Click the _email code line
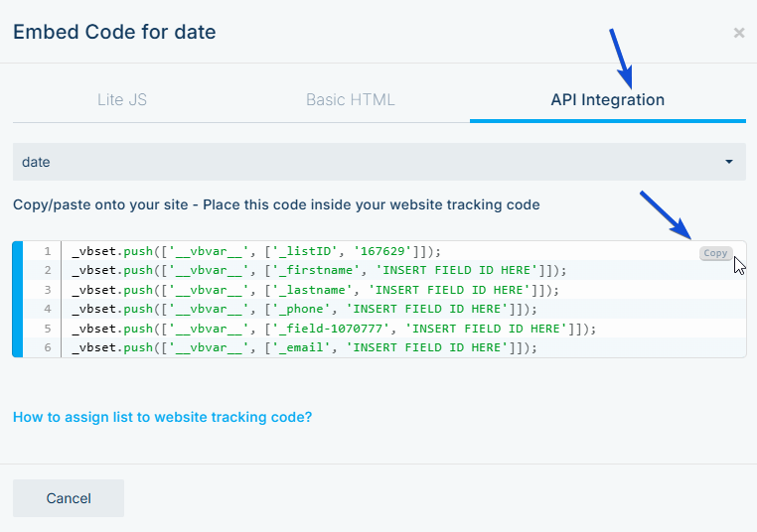Viewport: 757px width, 532px height. pos(304,347)
